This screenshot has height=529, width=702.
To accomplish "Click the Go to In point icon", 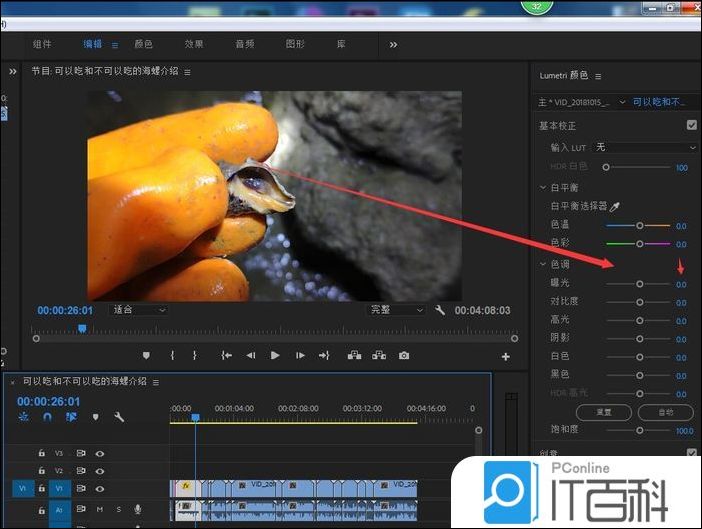I will click(227, 355).
